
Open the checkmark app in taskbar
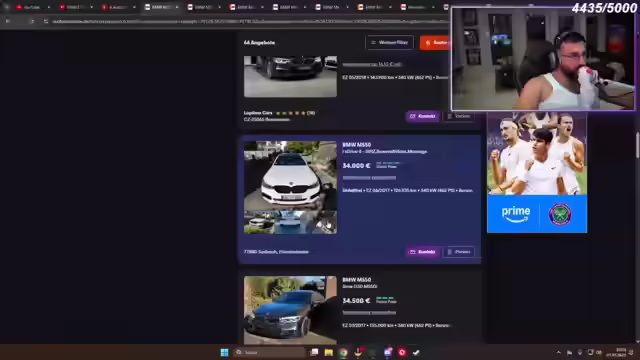(416, 352)
